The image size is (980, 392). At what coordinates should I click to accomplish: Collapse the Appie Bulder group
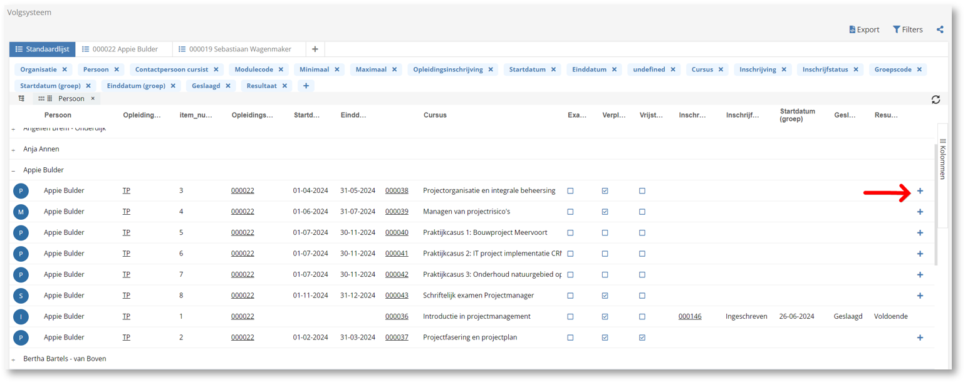point(13,170)
